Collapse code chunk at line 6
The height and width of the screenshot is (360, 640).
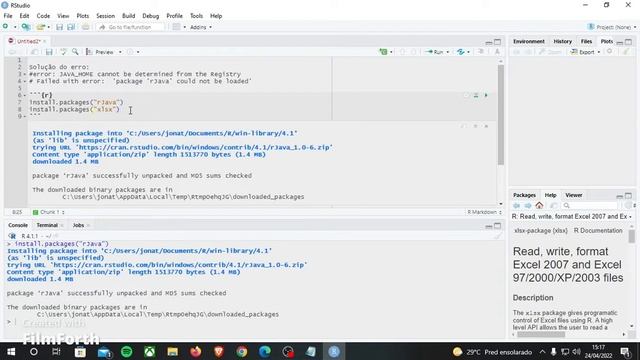[25, 95]
